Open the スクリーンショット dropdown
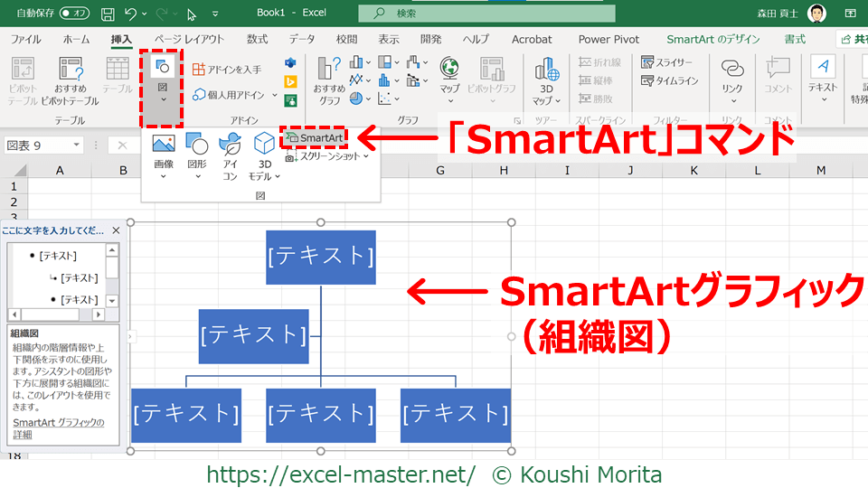 click(329, 156)
